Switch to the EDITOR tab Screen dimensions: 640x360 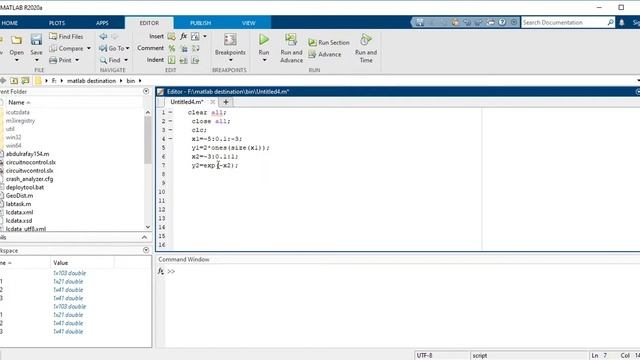pos(149,23)
